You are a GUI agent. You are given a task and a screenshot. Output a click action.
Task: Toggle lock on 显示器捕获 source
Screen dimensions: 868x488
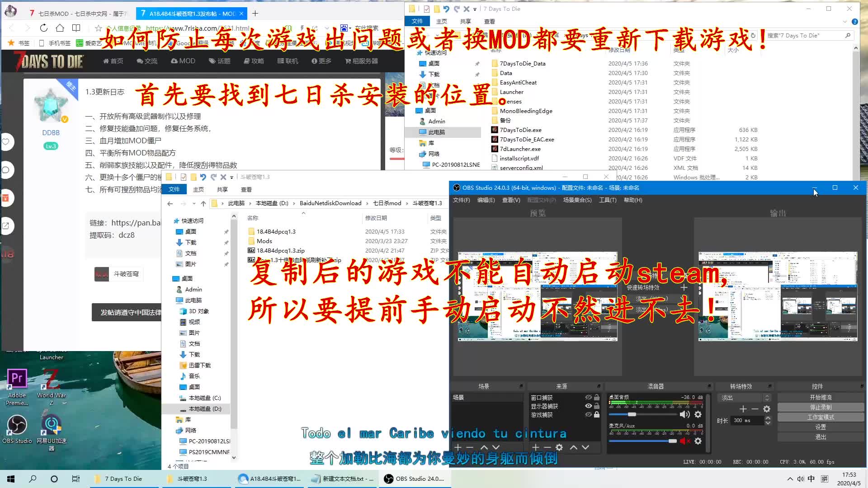pyautogui.click(x=597, y=406)
